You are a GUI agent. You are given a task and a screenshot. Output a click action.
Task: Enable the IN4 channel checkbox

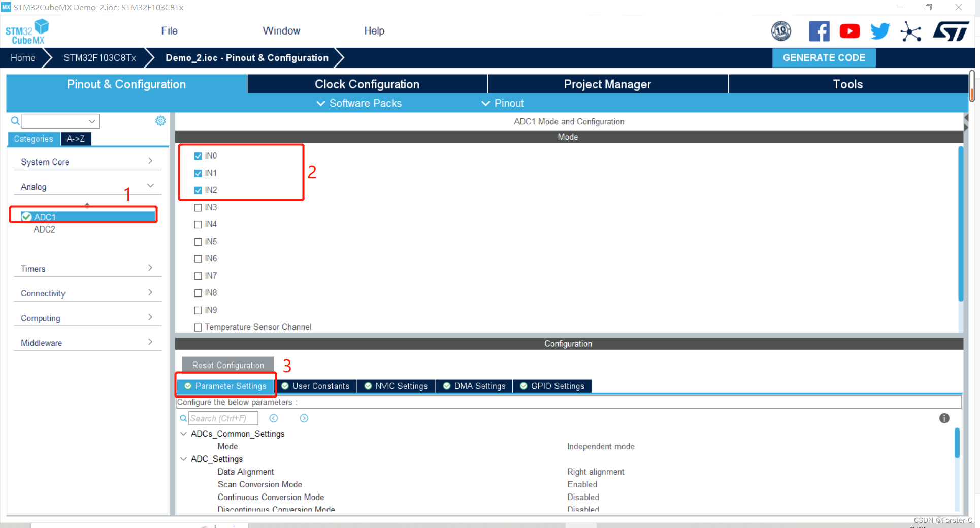click(x=198, y=224)
